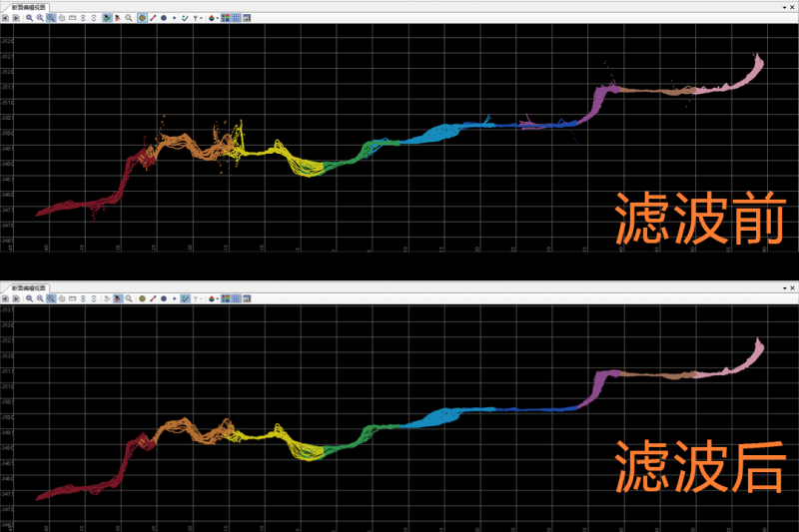
Task: Select zoom in magnifier in top toolbar
Action: pyautogui.click(x=30, y=18)
